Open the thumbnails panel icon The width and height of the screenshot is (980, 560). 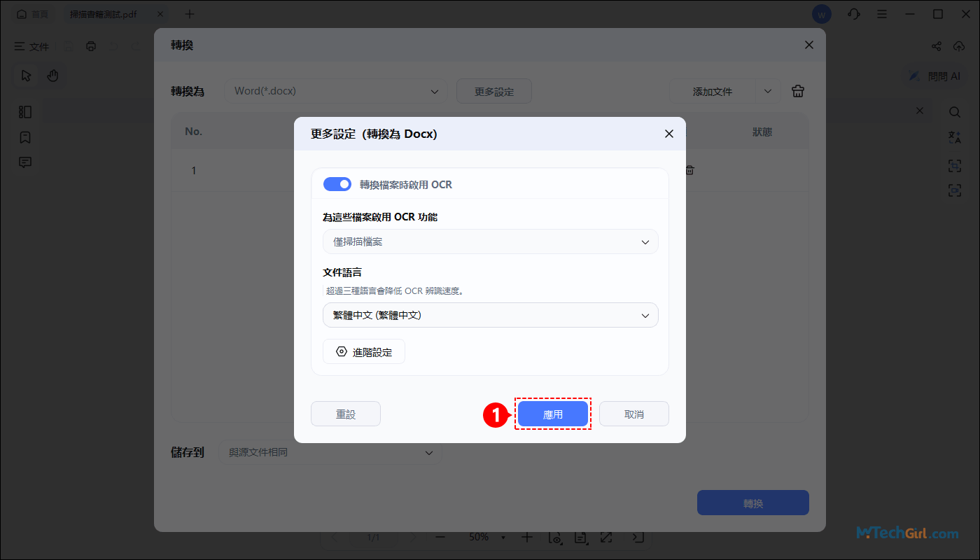(x=25, y=112)
